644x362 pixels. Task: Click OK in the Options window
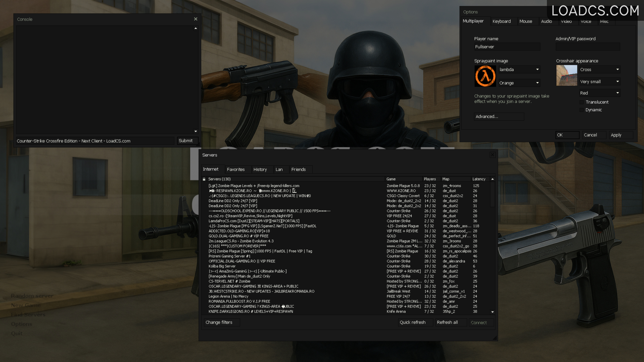(567, 135)
